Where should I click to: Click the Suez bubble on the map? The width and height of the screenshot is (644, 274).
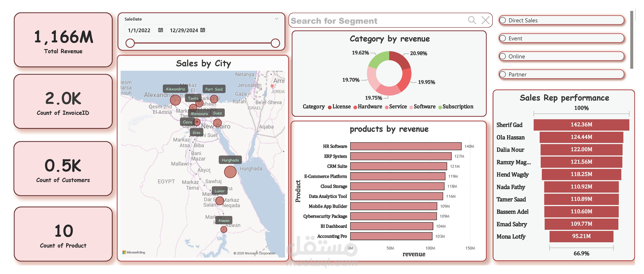217,123
